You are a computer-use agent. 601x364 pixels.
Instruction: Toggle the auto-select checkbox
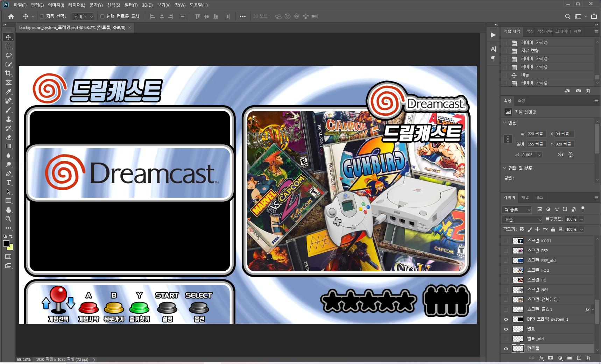(42, 16)
